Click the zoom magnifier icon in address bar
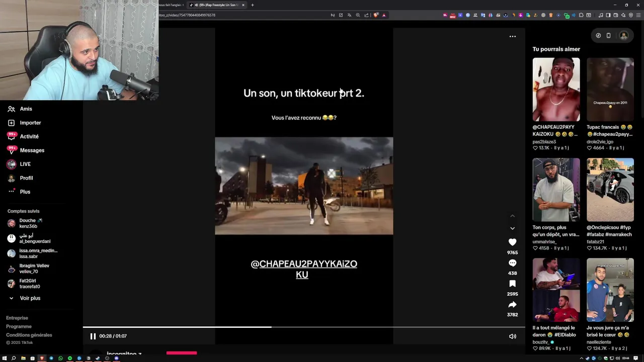Image resolution: width=644 pixels, height=362 pixels. [358, 15]
